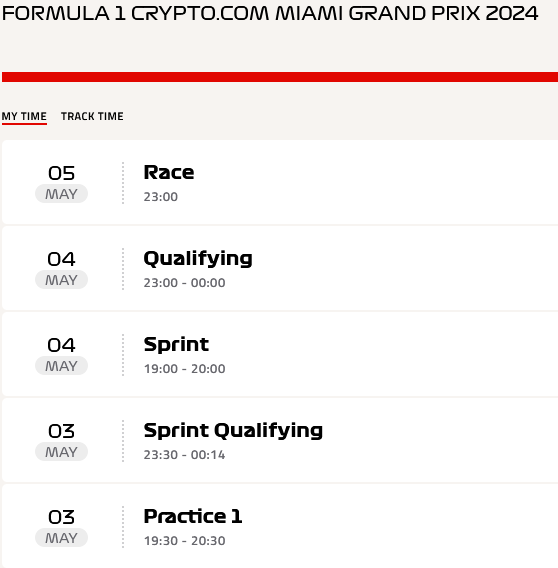Click the Qualifying time 23:00 - 00:00
This screenshot has width=558, height=568.
coord(184,283)
